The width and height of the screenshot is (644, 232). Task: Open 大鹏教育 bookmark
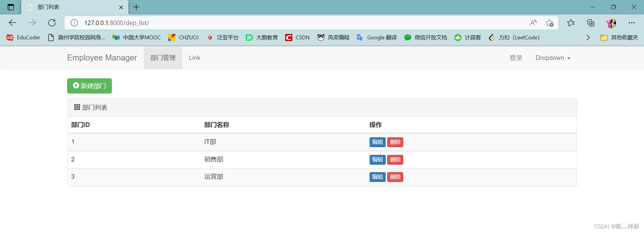(x=262, y=38)
